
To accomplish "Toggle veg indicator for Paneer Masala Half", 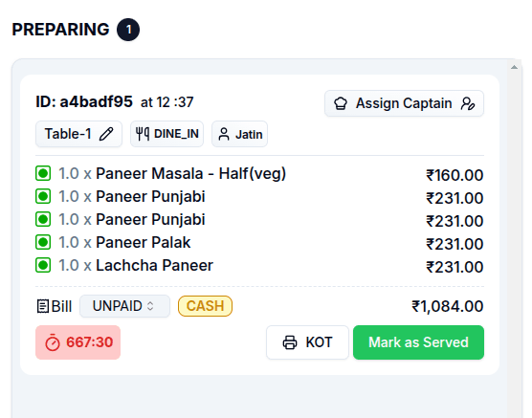I will click(x=43, y=173).
